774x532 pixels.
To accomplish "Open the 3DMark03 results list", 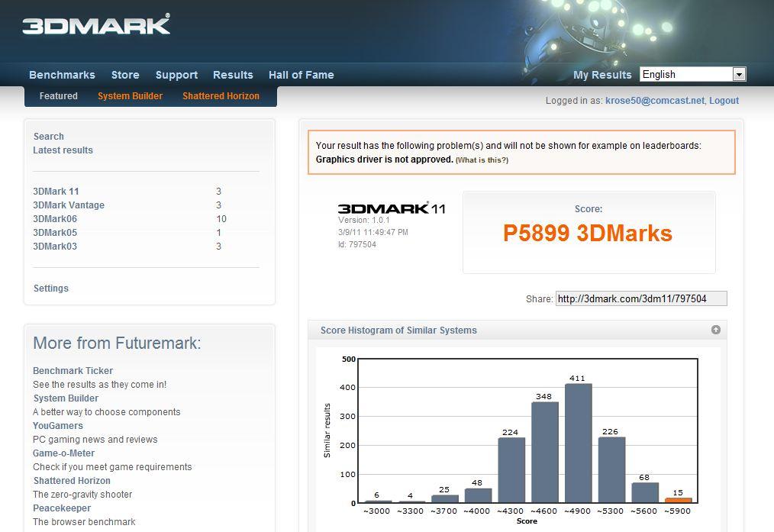I will (x=55, y=247).
